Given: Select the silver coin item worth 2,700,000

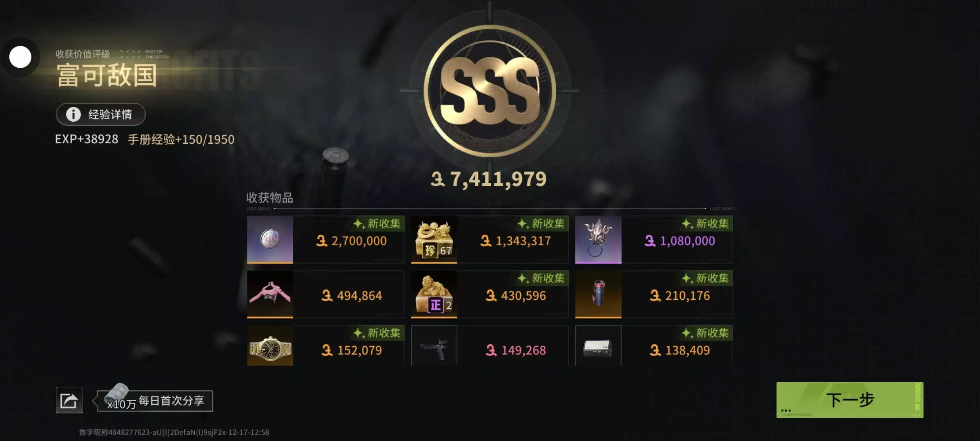Looking at the screenshot, I should pyautogui.click(x=270, y=239).
